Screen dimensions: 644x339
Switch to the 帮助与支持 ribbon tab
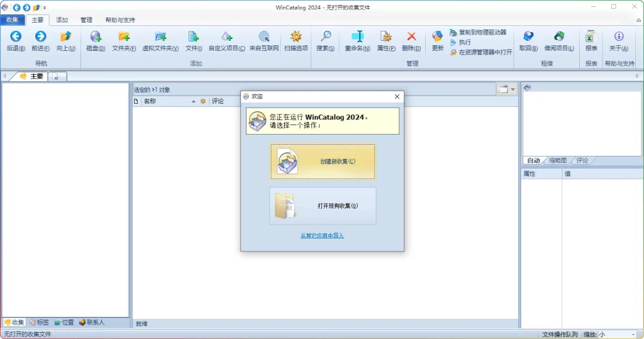coord(120,19)
